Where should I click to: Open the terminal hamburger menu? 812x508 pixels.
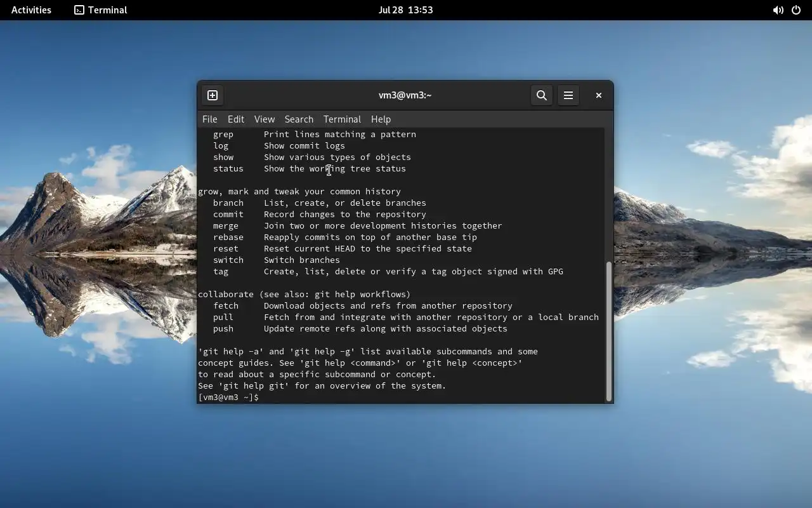[x=568, y=95]
